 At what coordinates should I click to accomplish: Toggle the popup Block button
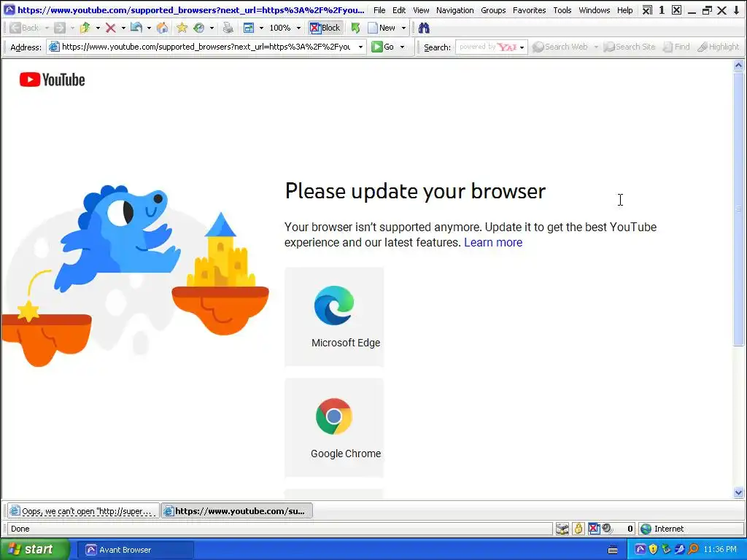[x=325, y=28]
